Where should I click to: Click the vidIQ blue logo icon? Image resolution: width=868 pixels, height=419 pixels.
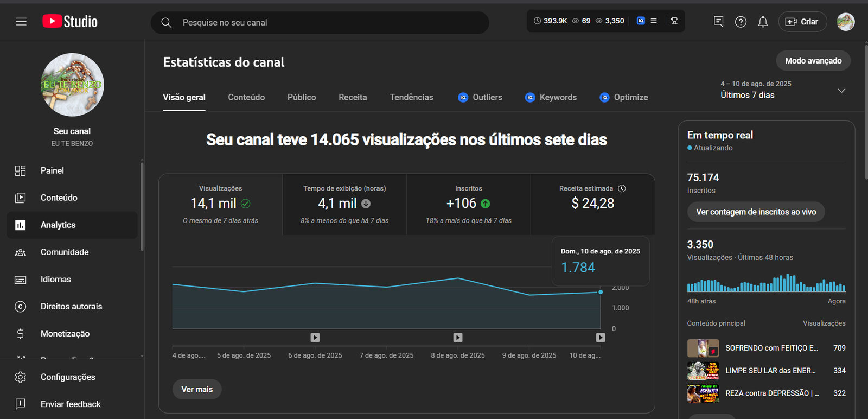(x=641, y=21)
